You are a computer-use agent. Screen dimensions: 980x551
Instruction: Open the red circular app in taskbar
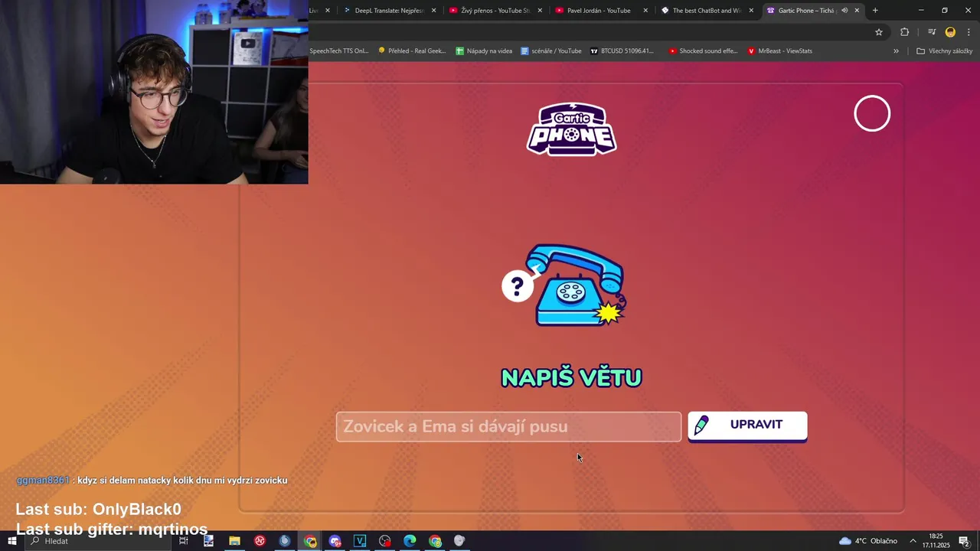260,541
